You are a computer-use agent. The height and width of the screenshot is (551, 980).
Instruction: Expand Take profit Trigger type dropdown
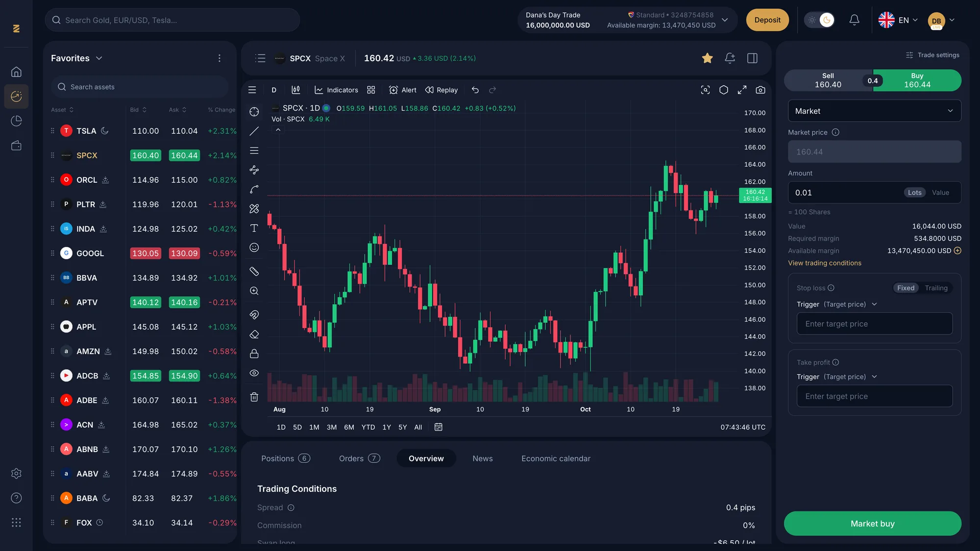coord(874,377)
